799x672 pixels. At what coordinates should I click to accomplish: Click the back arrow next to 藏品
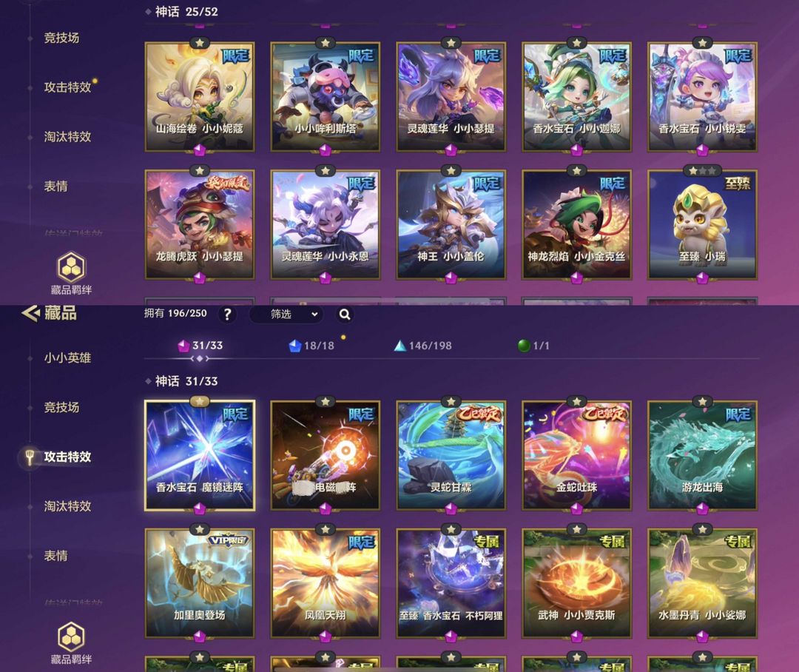click(30, 312)
